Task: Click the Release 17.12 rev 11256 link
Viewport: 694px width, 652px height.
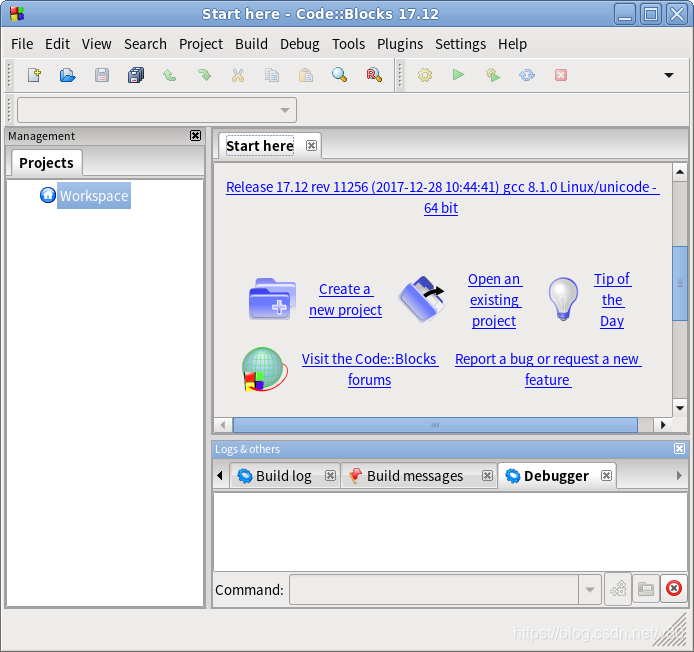Action: (442, 197)
